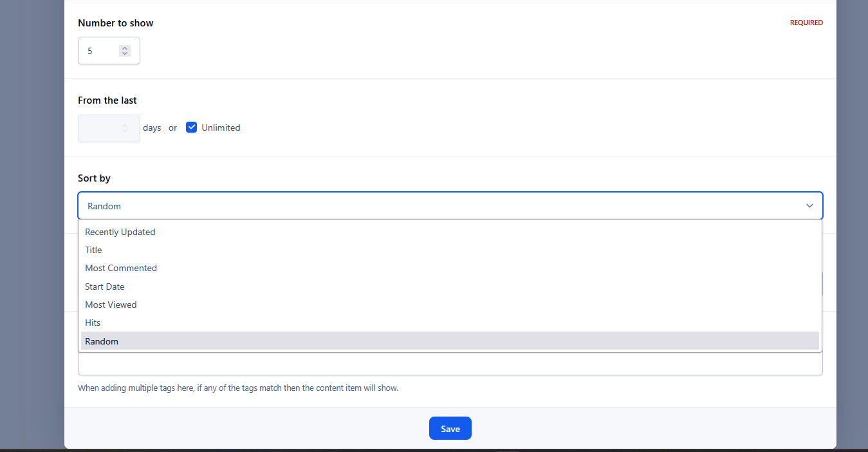The width and height of the screenshot is (868, 452).
Task: Increase Number to show with up arrow
Action: point(125,48)
